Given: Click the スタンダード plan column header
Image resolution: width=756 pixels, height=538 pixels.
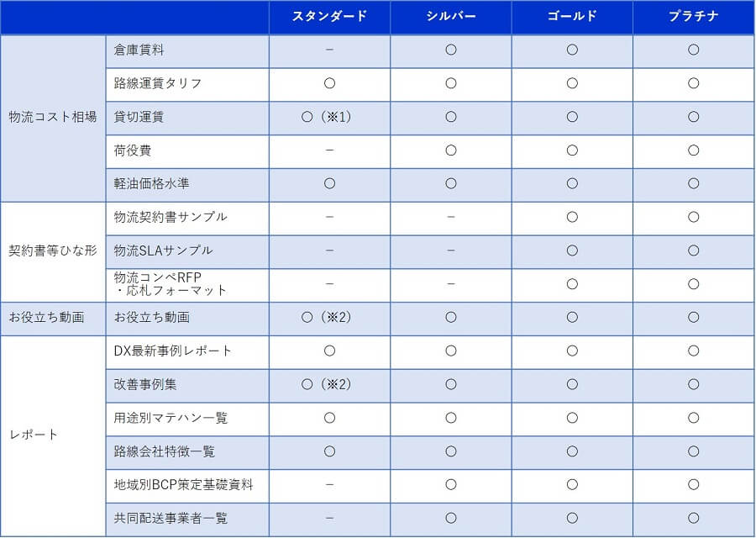Looking at the screenshot, I should (329, 17).
